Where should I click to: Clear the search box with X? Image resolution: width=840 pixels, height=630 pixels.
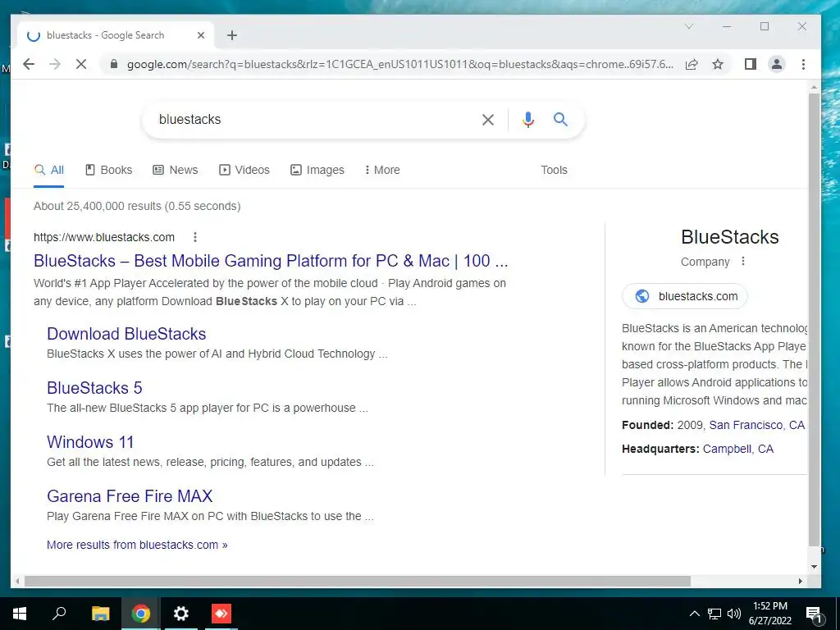487,120
